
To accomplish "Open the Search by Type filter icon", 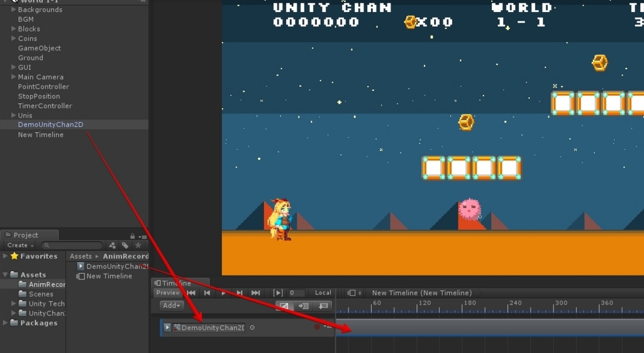I will coord(112,245).
